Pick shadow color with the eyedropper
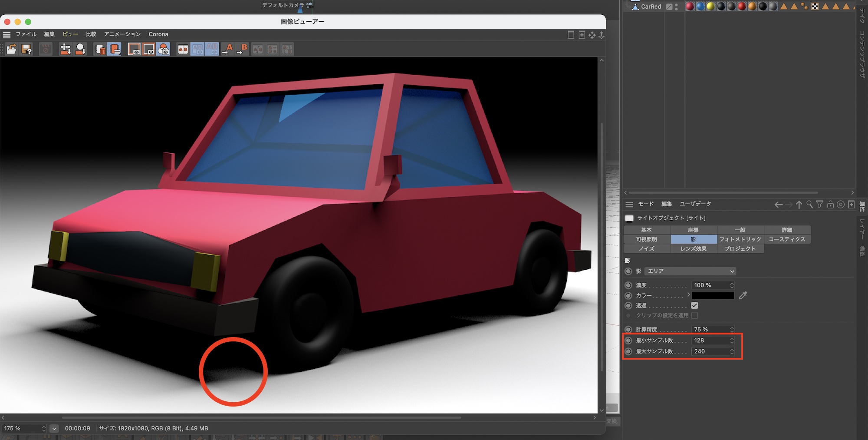The width and height of the screenshot is (868, 440). tap(743, 295)
